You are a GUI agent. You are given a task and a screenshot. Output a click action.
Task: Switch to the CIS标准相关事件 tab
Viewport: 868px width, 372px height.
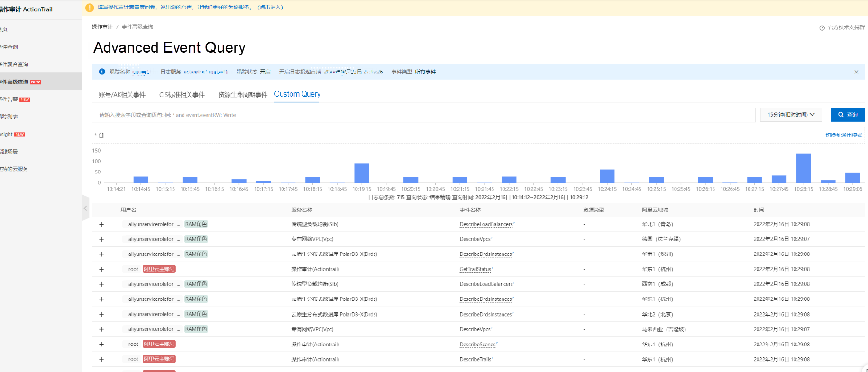coord(182,95)
